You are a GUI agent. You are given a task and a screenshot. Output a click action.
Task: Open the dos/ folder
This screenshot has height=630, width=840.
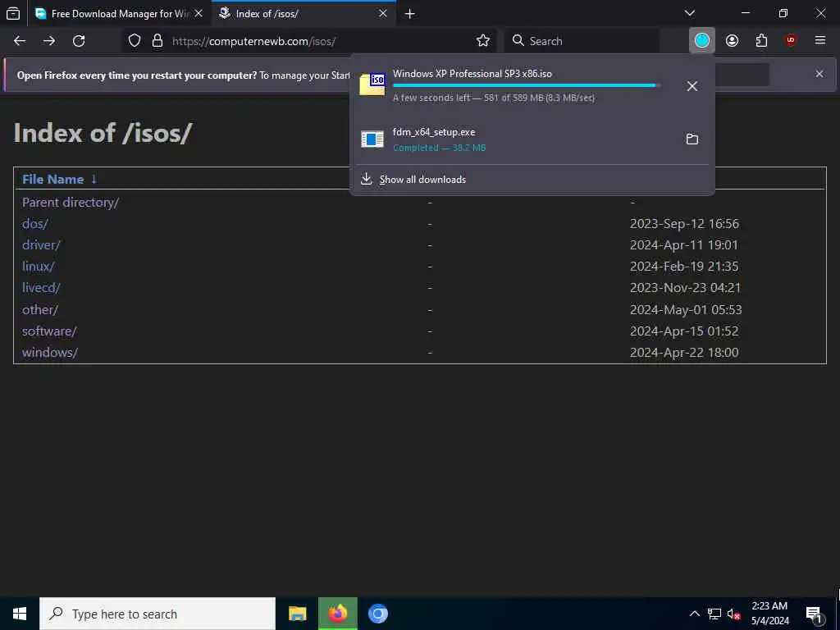34,224
